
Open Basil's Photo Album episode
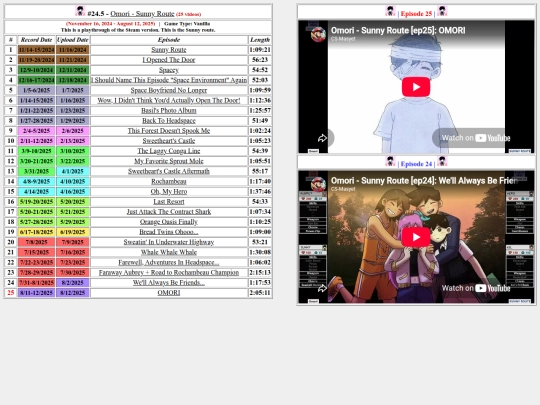pyautogui.click(x=169, y=111)
